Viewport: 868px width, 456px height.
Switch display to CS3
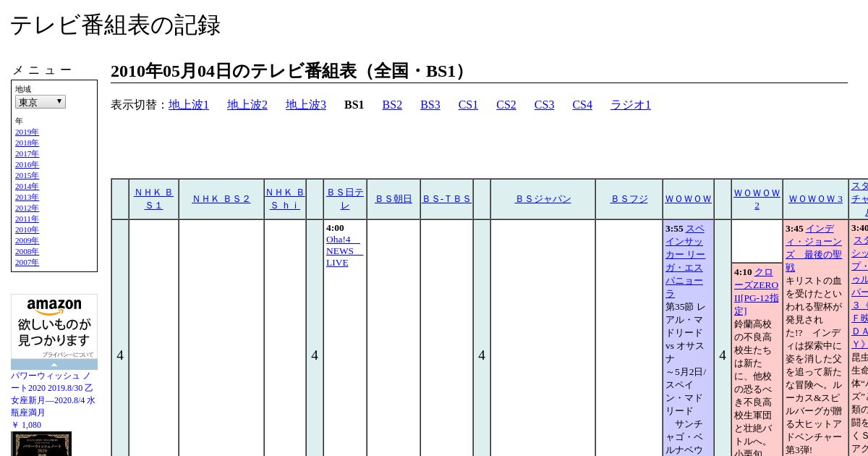544,105
